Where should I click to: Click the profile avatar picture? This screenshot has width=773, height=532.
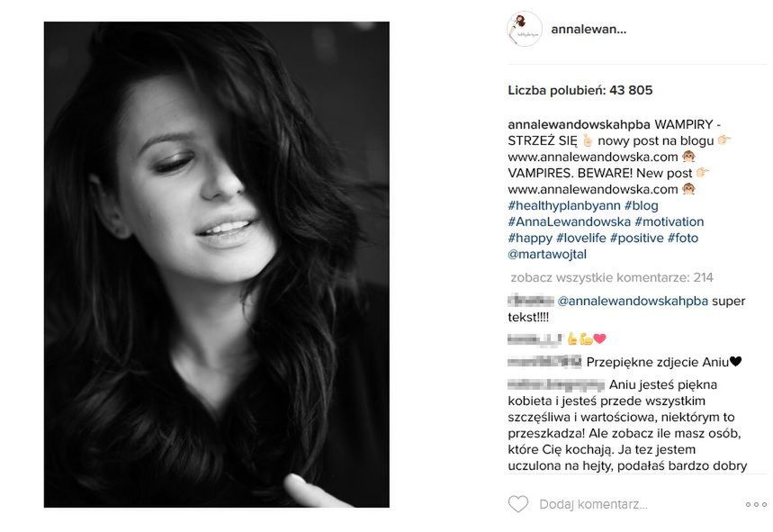pyautogui.click(x=525, y=29)
